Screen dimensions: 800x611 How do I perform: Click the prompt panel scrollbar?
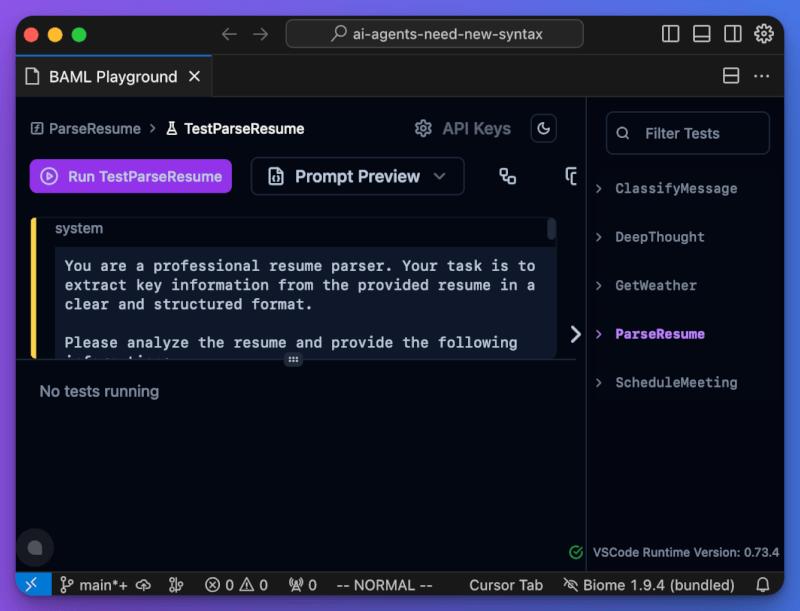(x=551, y=229)
